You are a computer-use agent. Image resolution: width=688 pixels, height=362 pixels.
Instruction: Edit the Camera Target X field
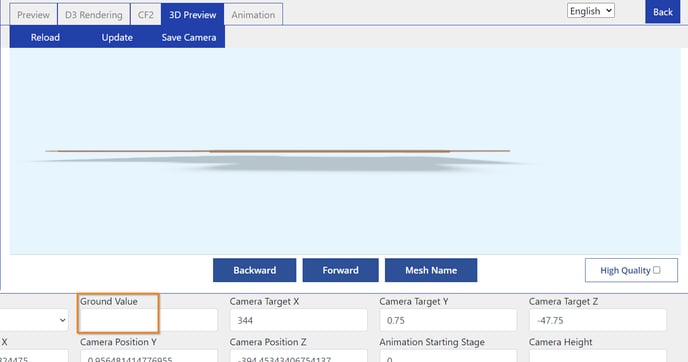298,320
